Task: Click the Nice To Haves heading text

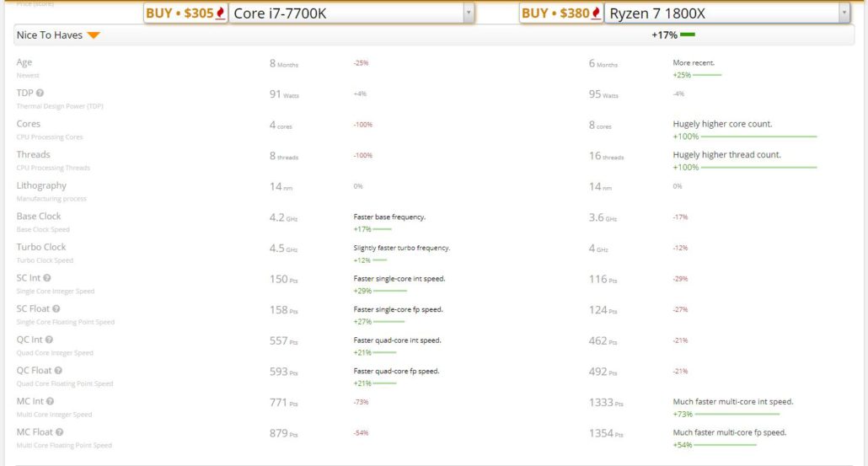Action: [x=49, y=35]
